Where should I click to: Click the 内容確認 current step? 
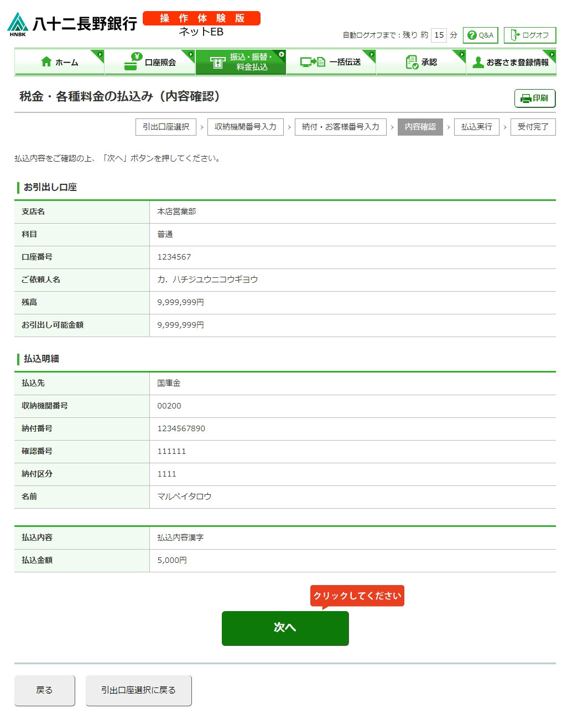pos(420,127)
